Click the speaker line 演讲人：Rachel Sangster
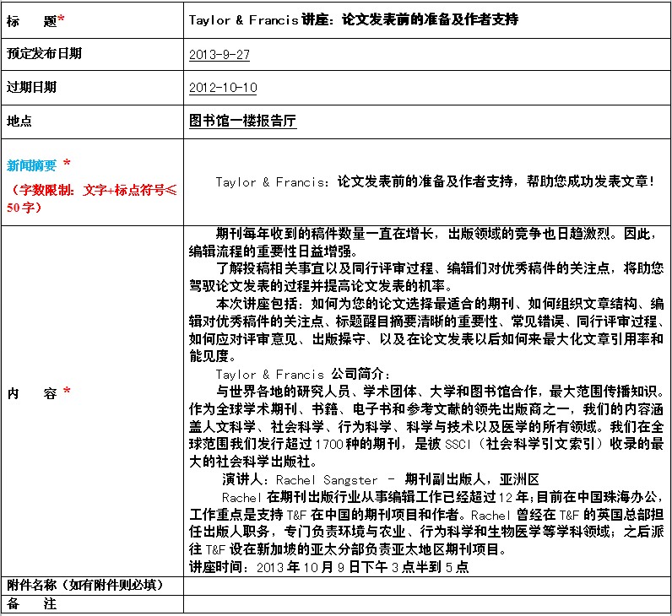Screen dimensions: 672x616 click(x=381, y=479)
